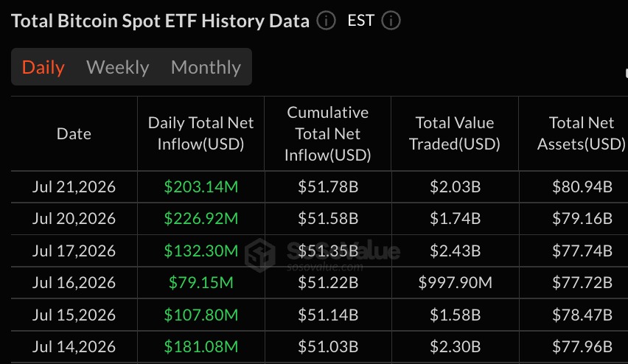Image resolution: width=628 pixels, height=364 pixels.
Task: Switch to the Weekly tab
Action: tap(118, 67)
